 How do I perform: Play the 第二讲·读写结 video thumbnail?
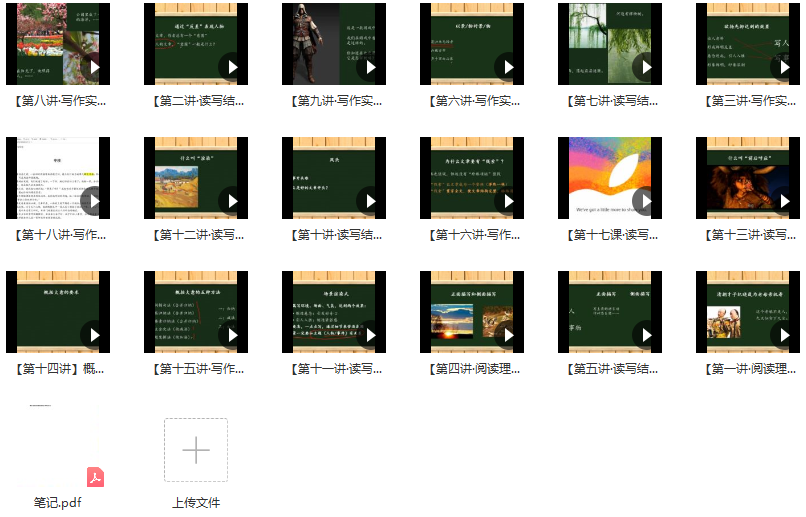point(196,44)
